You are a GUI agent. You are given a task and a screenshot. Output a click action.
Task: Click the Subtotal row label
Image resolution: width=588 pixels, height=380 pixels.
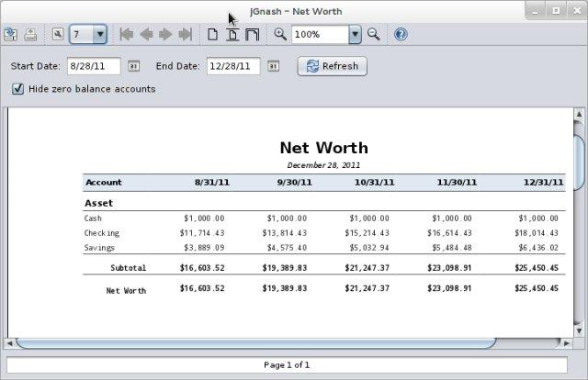[129, 268]
